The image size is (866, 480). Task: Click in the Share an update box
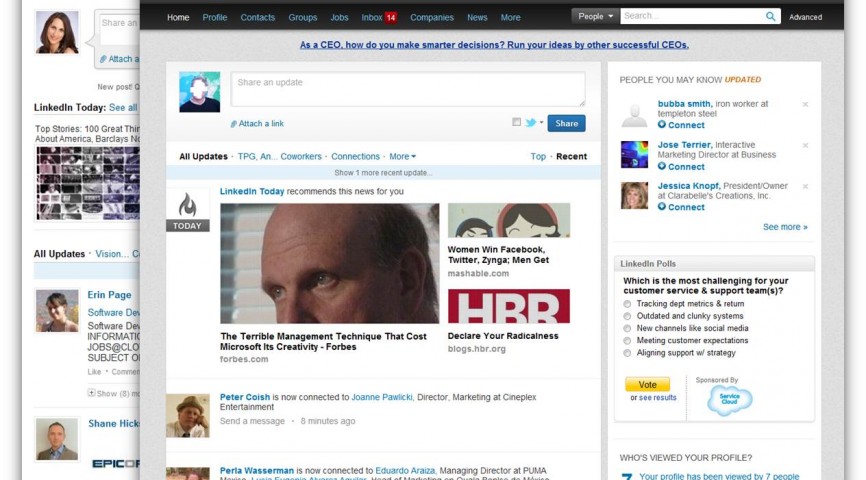[407, 90]
